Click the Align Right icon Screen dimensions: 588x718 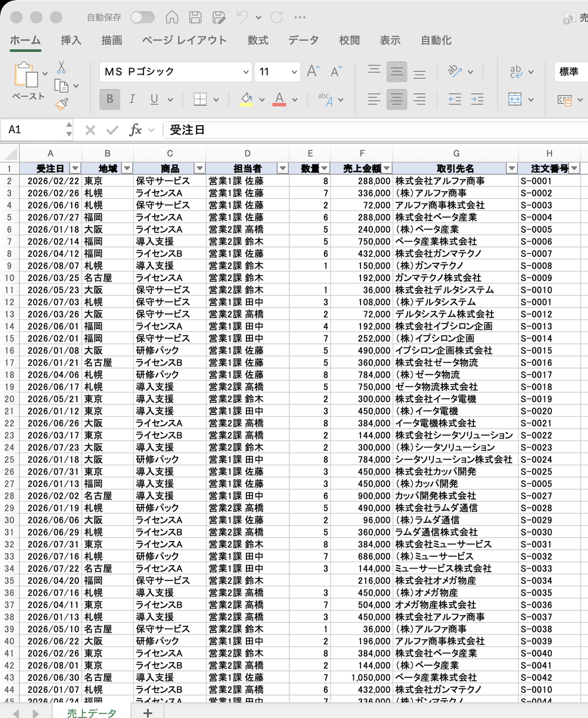coord(419,99)
